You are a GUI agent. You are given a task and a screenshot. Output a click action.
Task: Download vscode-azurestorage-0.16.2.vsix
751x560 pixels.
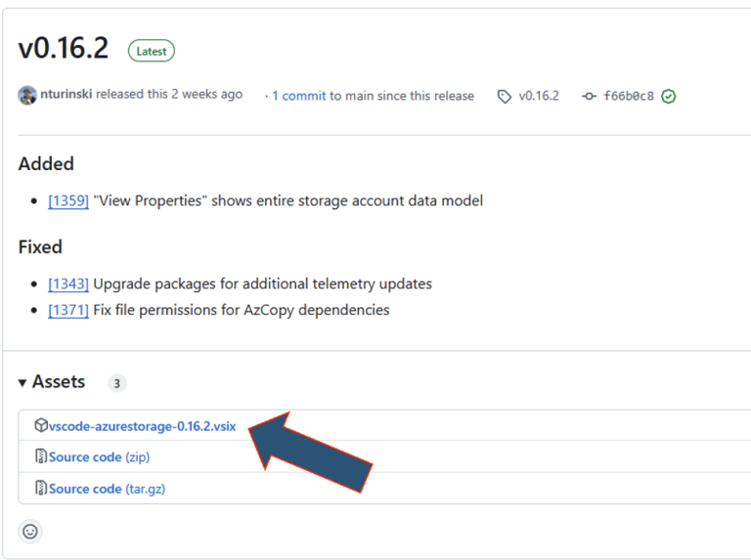pyautogui.click(x=142, y=426)
